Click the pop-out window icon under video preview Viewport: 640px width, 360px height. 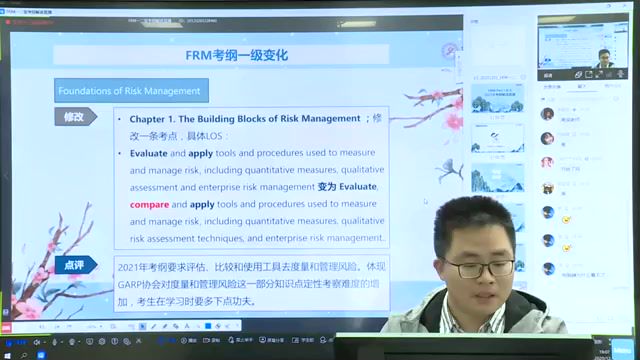pyautogui.click(x=589, y=74)
